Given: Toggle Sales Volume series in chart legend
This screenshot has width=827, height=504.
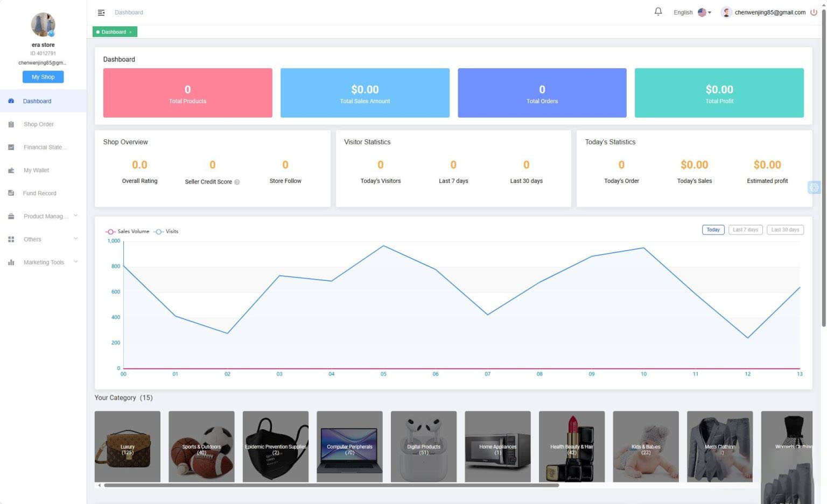Looking at the screenshot, I should [x=127, y=231].
